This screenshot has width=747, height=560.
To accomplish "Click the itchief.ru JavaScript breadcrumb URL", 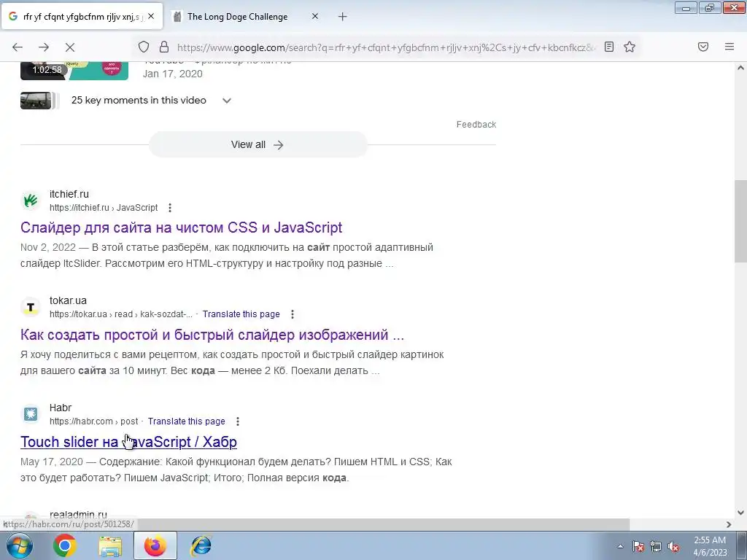I will (104, 208).
